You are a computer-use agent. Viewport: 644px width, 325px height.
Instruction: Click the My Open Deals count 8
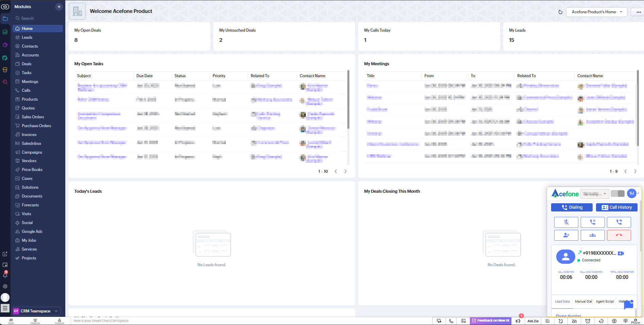click(76, 40)
